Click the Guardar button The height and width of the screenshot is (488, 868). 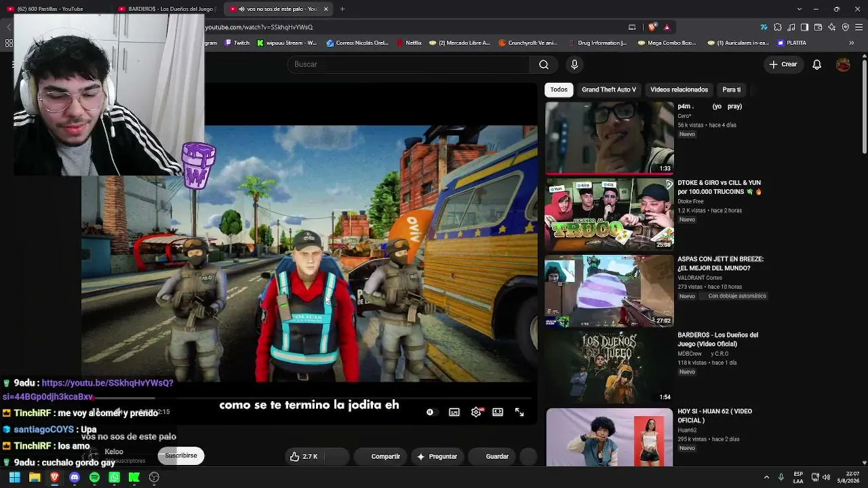pyautogui.click(x=491, y=457)
